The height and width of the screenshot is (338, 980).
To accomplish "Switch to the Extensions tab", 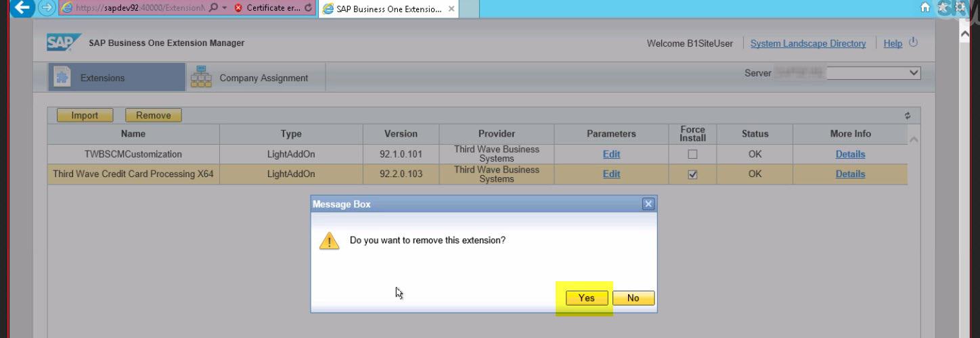I will tap(116, 78).
